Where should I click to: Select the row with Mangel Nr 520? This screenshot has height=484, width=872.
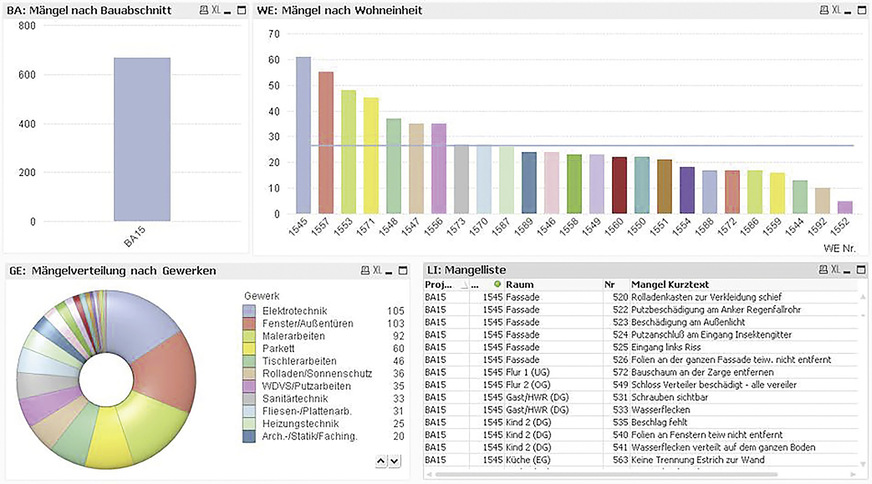pyautogui.click(x=640, y=297)
